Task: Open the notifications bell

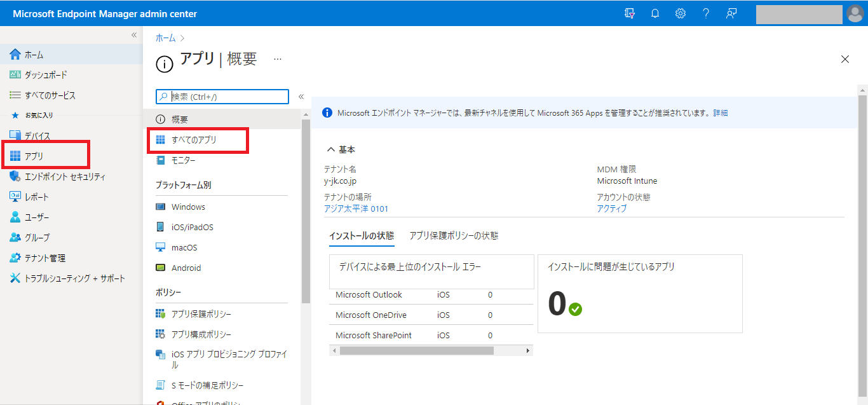Action: point(655,13)
